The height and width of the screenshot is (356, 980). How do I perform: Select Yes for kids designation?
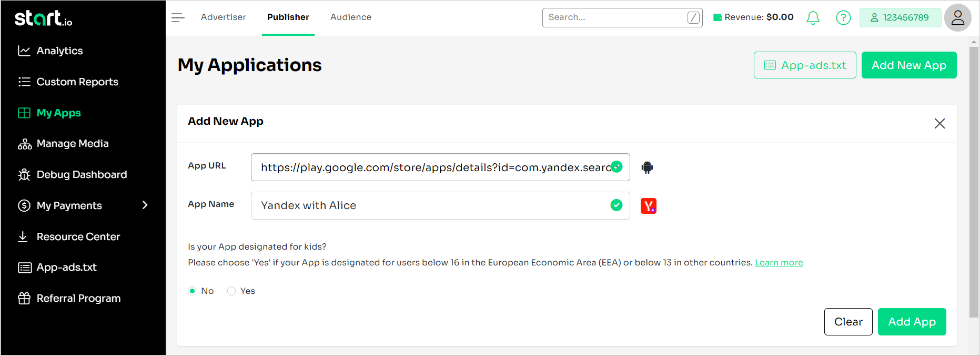[x=231, y=291]
